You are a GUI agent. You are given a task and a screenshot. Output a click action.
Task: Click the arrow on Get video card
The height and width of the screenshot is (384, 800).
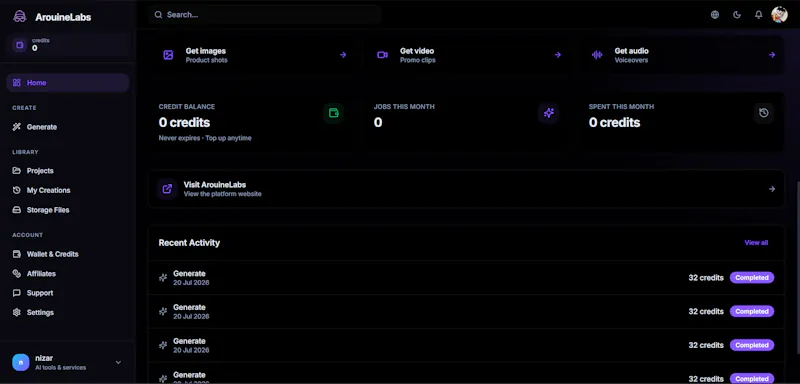[x=558, y=55]
